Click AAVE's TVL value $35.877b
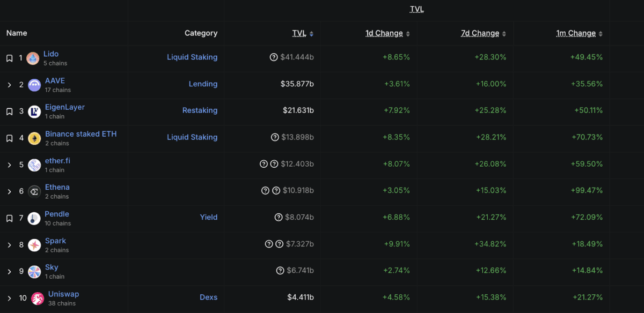The height and width of the screenshot is (313, 644). [x=297, y=84]
